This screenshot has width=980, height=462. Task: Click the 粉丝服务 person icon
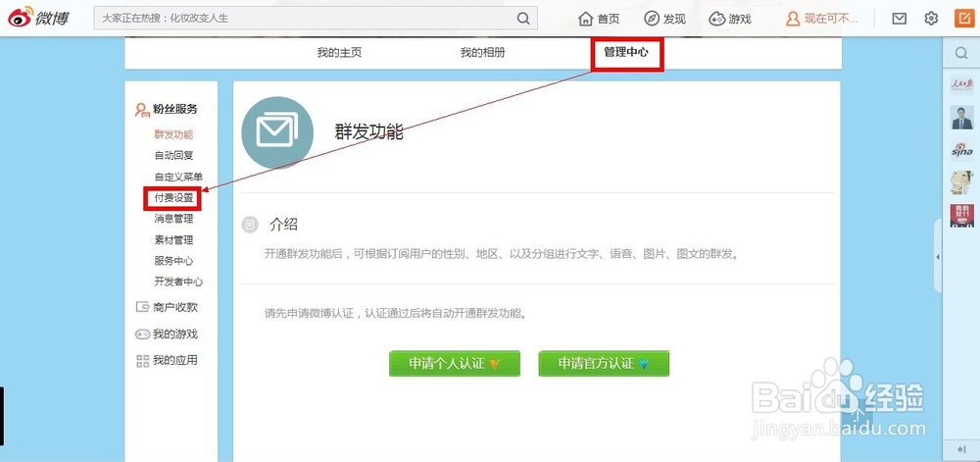coord(142,110)
